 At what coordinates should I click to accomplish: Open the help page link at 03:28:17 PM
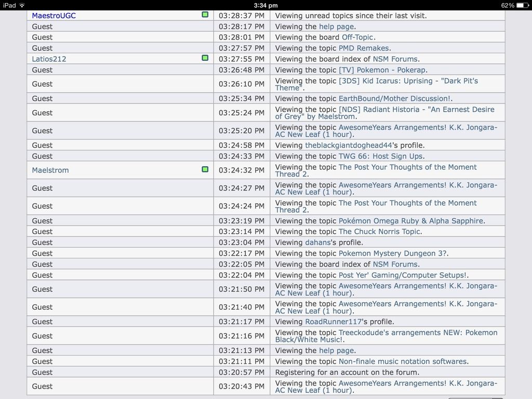(x=337, y=26)
